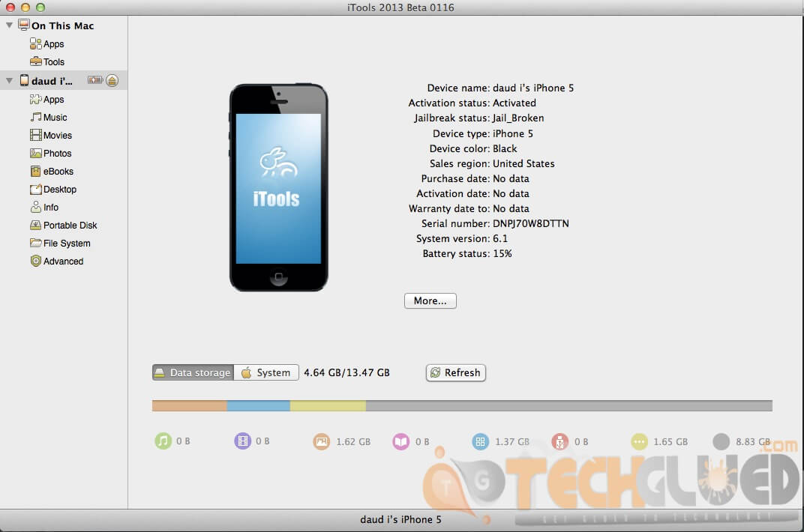Click the window title iTools 2013 Beta 0116
Image resolution: width=804 pixels, height=532 pixels.
coord(400,7)
